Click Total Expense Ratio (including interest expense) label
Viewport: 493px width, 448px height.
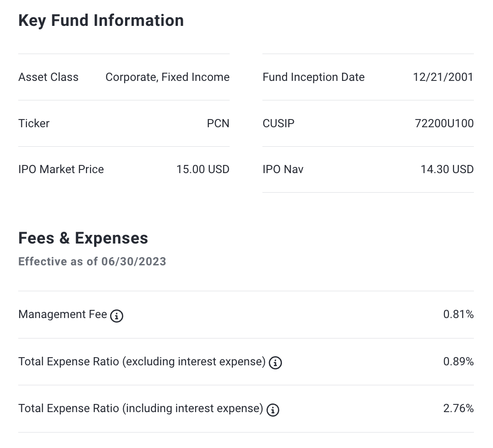[141, 408]
